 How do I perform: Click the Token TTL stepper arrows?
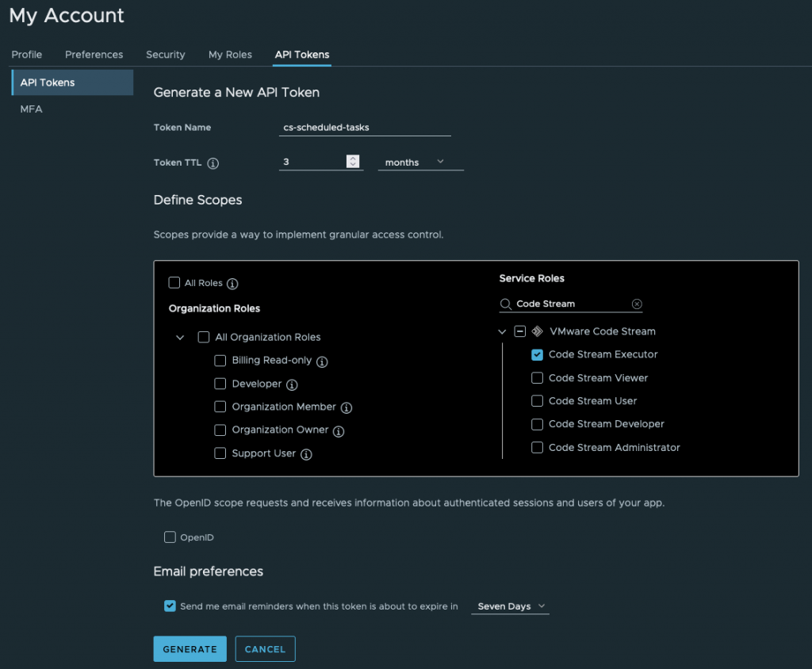tap(353, 162)
